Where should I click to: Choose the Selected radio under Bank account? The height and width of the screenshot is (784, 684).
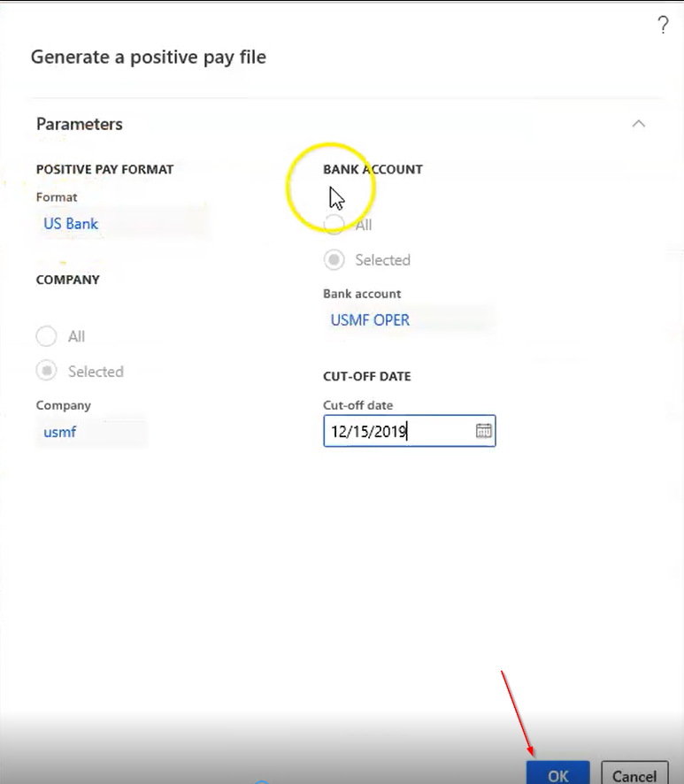(334, 260)
